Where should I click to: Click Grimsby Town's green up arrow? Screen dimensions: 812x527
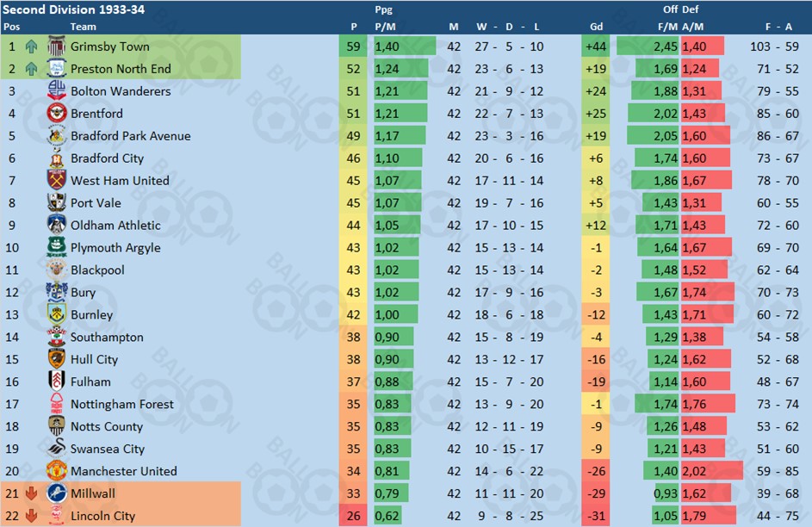[32, 46]
